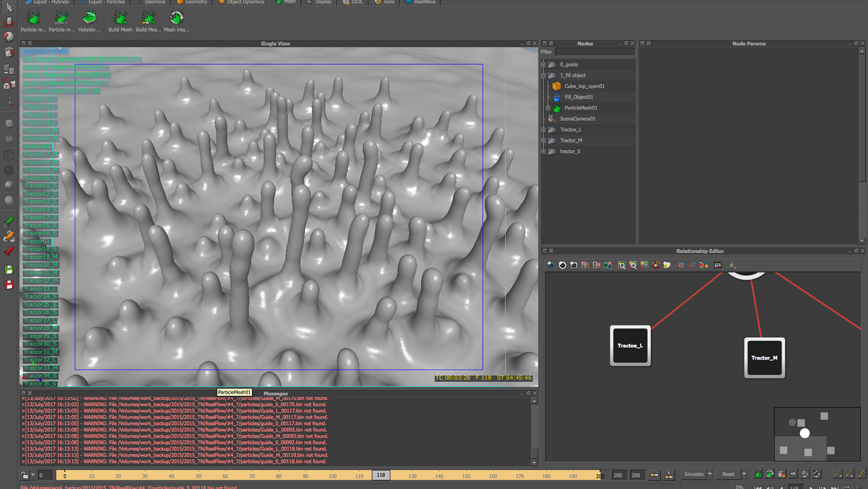The width and height of the screenshot is (868, 489).
Task: Click the Build Mes... options shelf icon
Action: coord(148,18)
